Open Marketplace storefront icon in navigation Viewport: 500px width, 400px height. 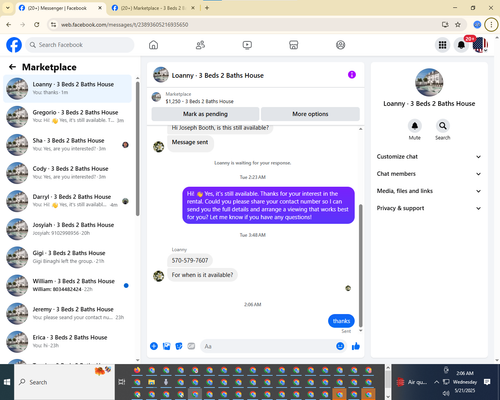pyautogui.click(x=294, y=45)
